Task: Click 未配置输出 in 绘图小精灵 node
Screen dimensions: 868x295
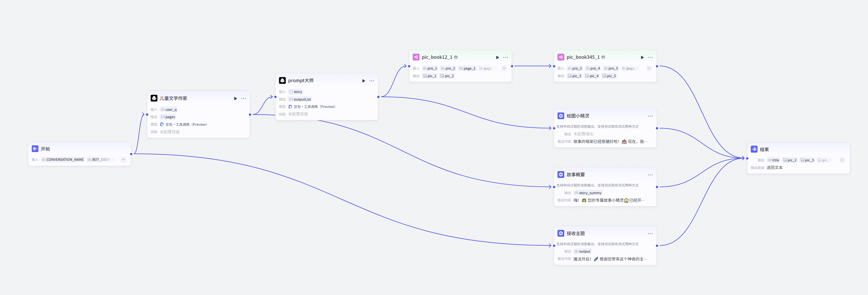Action: click(x=583, y=134)
